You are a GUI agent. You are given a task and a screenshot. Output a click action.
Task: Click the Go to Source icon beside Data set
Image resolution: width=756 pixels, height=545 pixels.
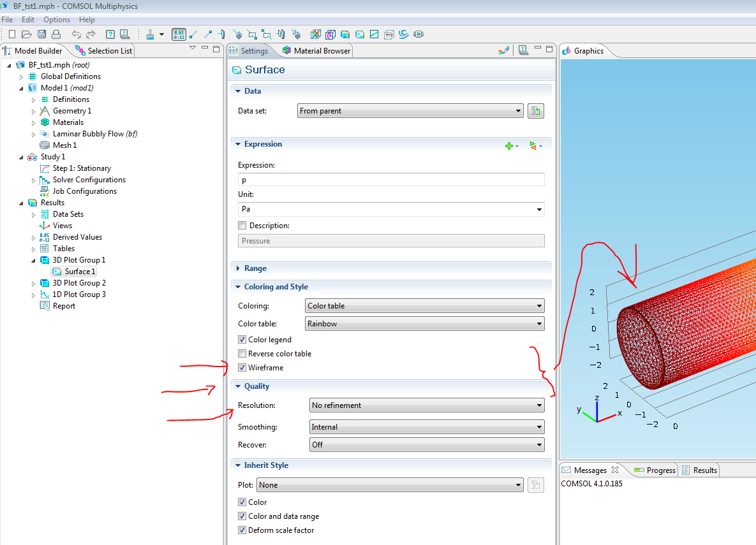click(x=536, y=111)
